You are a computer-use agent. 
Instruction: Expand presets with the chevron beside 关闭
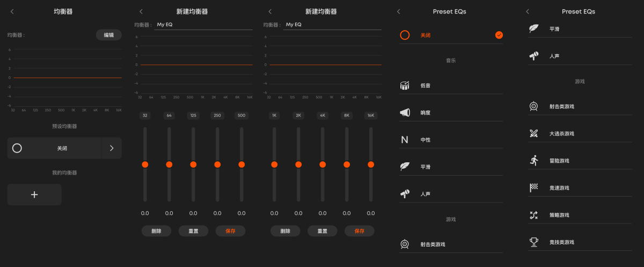[112, 148]
